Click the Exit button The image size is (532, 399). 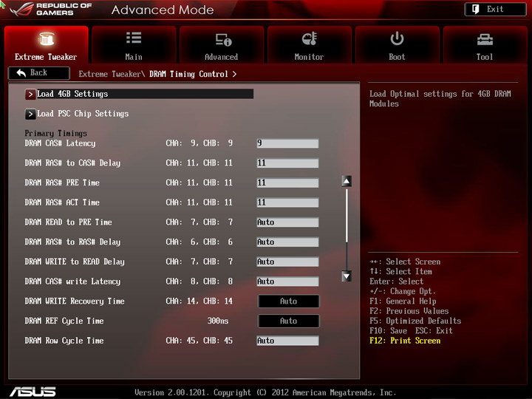(495, 9)
